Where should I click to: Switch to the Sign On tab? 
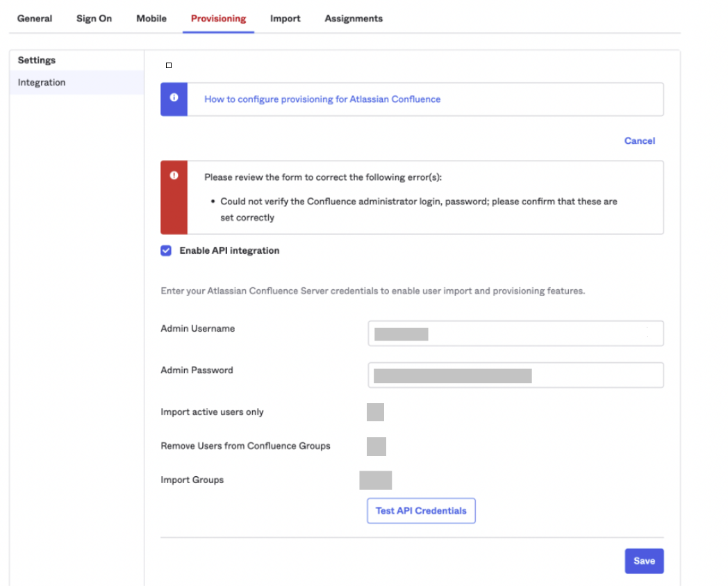click(94, 19)
